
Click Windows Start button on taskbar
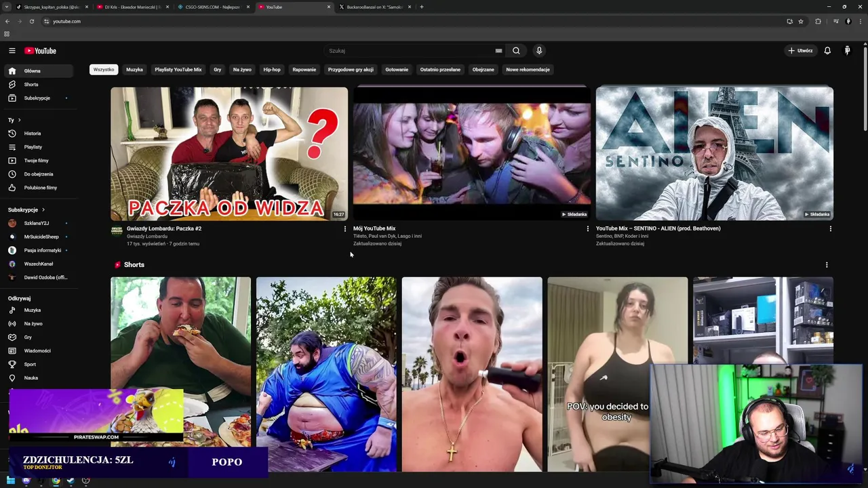11,481
